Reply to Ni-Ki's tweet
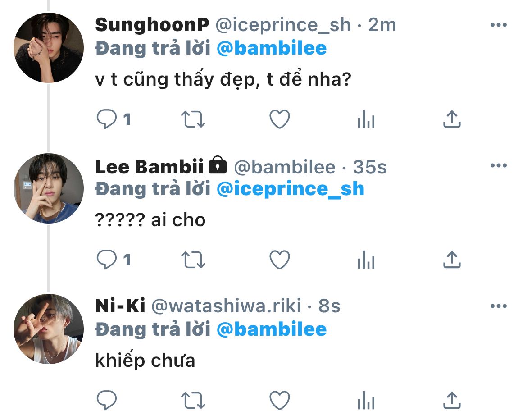 107,400
